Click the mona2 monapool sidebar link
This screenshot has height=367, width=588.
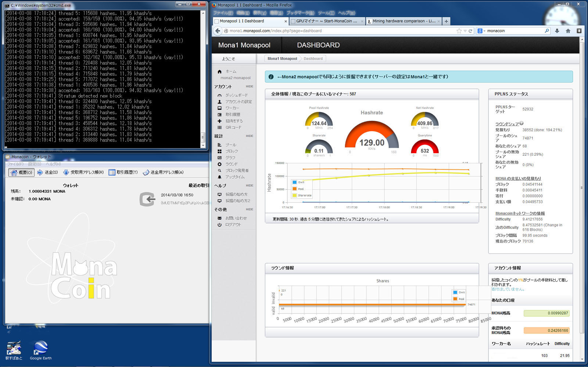click(x=236, y=78)
